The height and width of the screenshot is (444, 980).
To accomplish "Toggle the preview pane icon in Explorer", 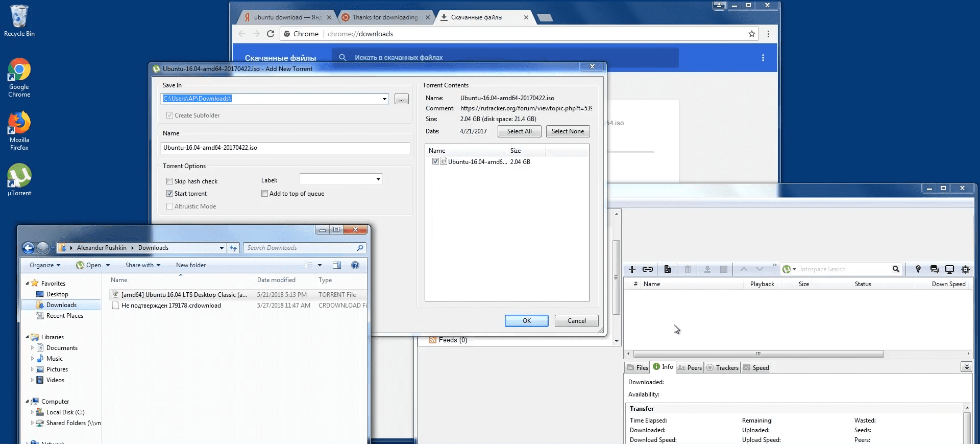I will [337, 265].
